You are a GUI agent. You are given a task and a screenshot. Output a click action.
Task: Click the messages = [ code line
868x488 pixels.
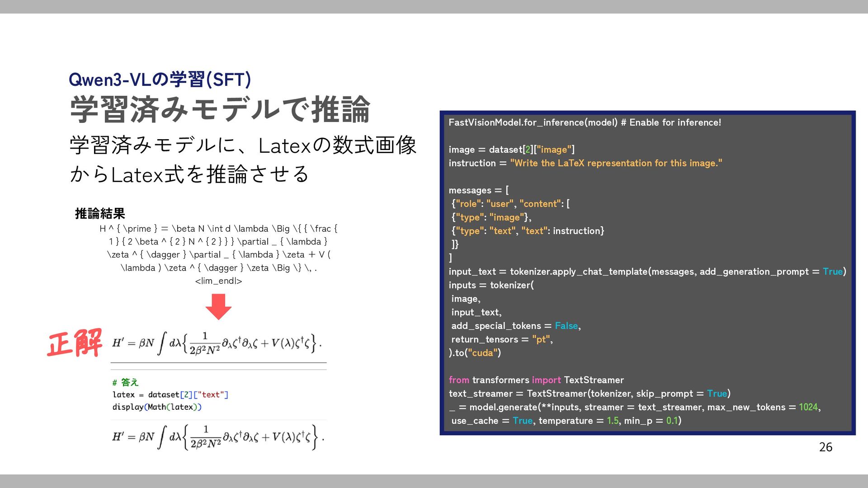coord(478,190)
